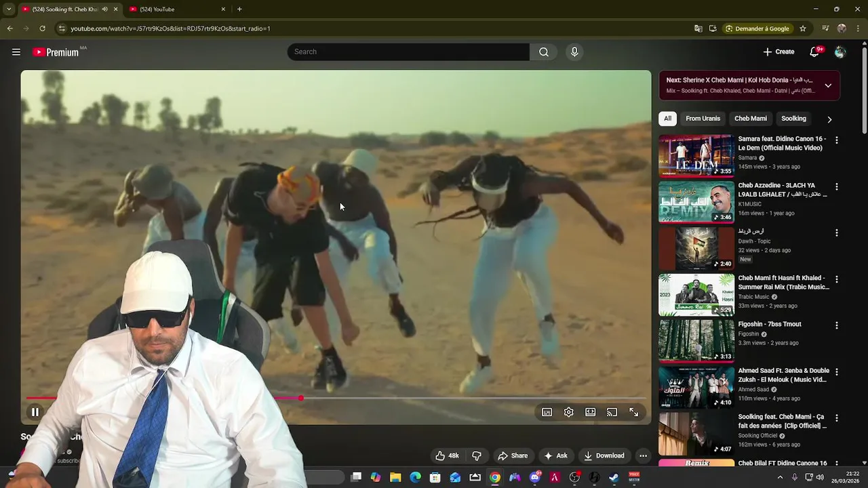
Task: Click the search magnifier button
Action: [x=543, y=52]
